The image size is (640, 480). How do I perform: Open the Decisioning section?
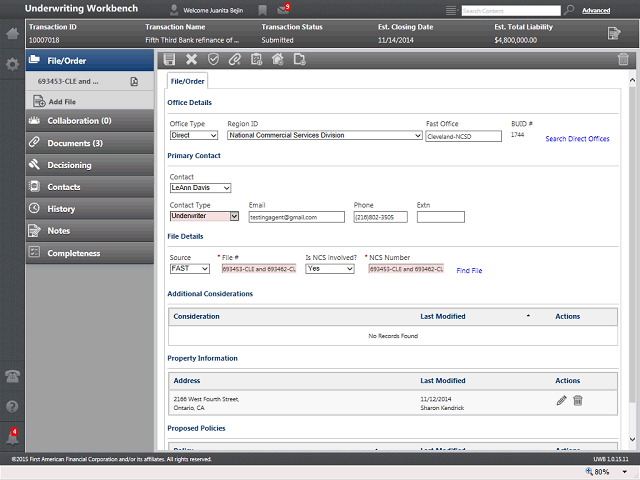90,165
